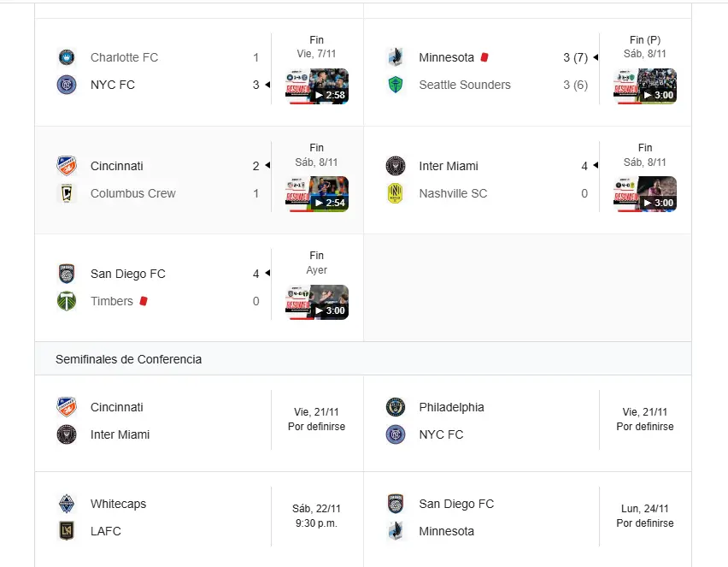Viewport: 728px width, 567px height.
Task: Click the Seattle Sounders crest icon
Action: [395, 85]
